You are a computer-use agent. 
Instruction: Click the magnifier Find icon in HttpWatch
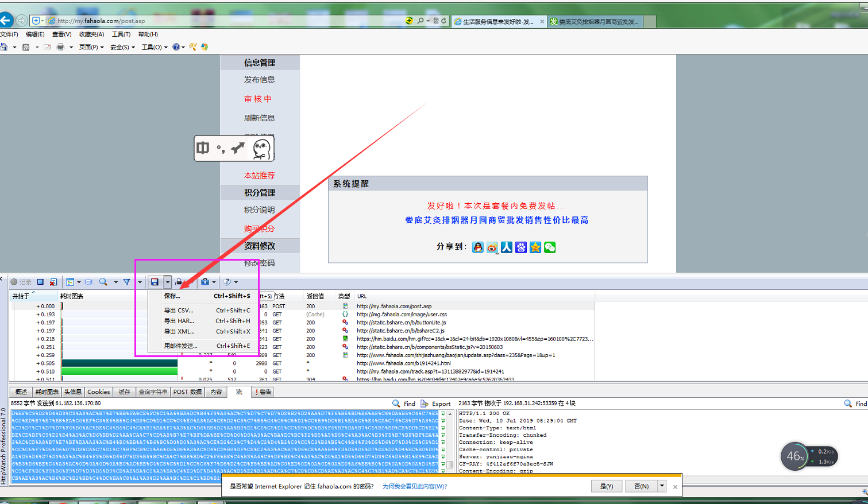(103, 282)
